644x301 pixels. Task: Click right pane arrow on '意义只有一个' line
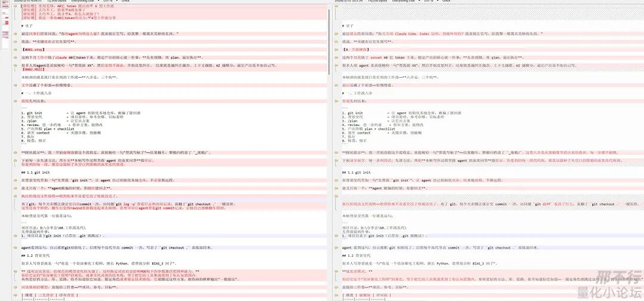(x=336, y=188)
